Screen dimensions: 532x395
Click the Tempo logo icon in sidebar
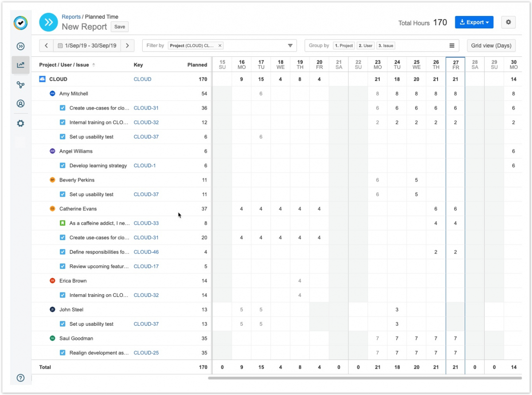pos(20,23)
